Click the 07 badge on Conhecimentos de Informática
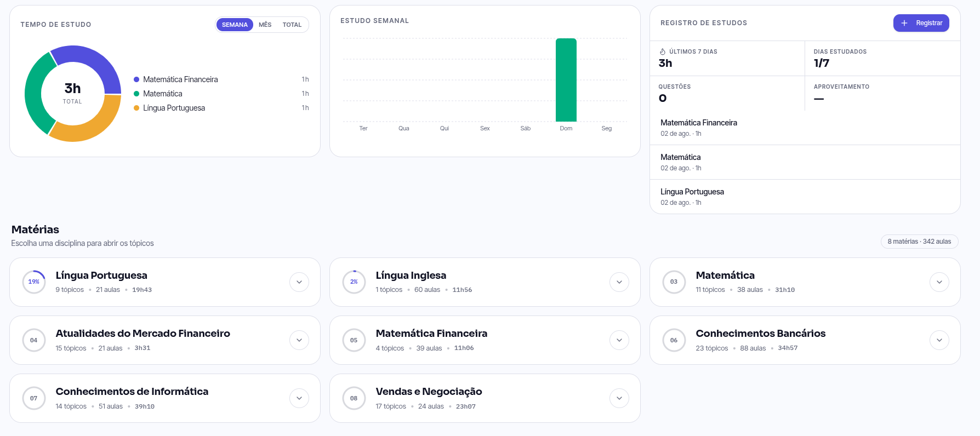 click(34, 398)
